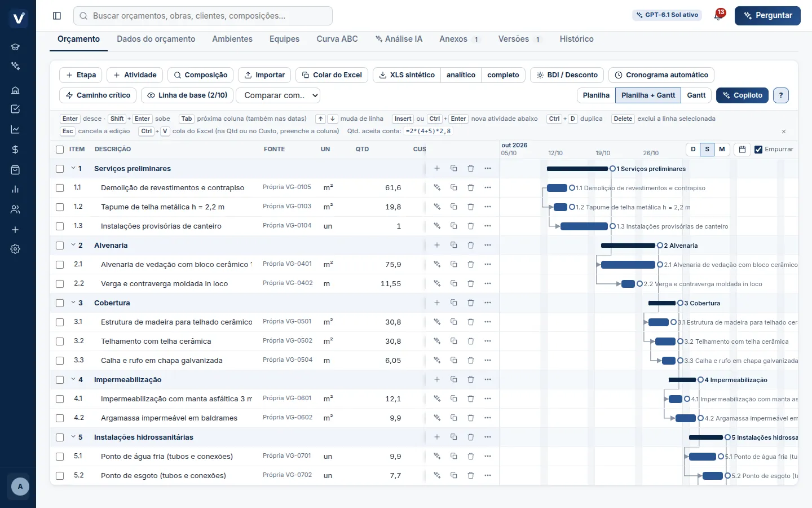Click the Serviços preliminares Gantt summary bar
The width and height of the screenshot is (812, 508).
click(x=577, y=169)
